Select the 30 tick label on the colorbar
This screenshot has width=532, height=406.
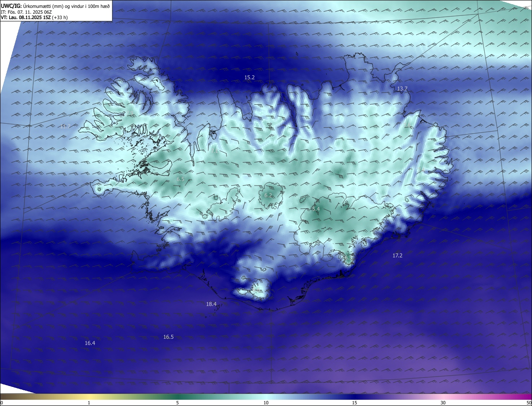pyautogui.click(x=443, y=403)
